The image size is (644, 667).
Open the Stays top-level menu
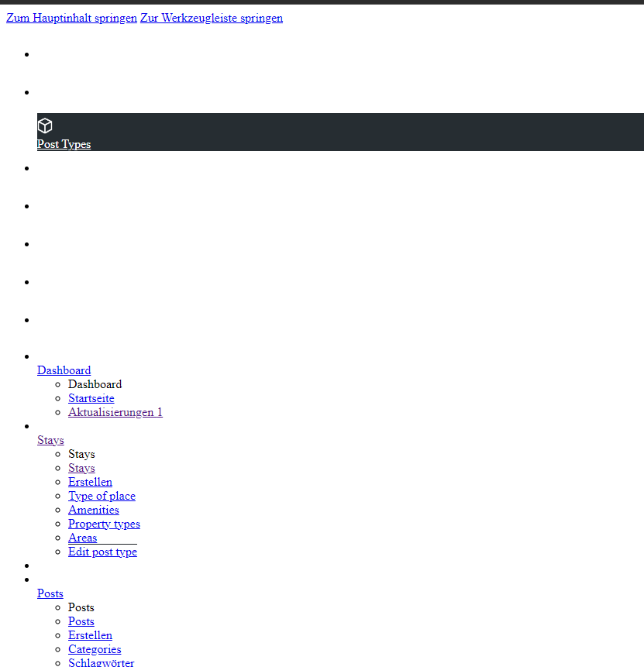click(50, 439)
